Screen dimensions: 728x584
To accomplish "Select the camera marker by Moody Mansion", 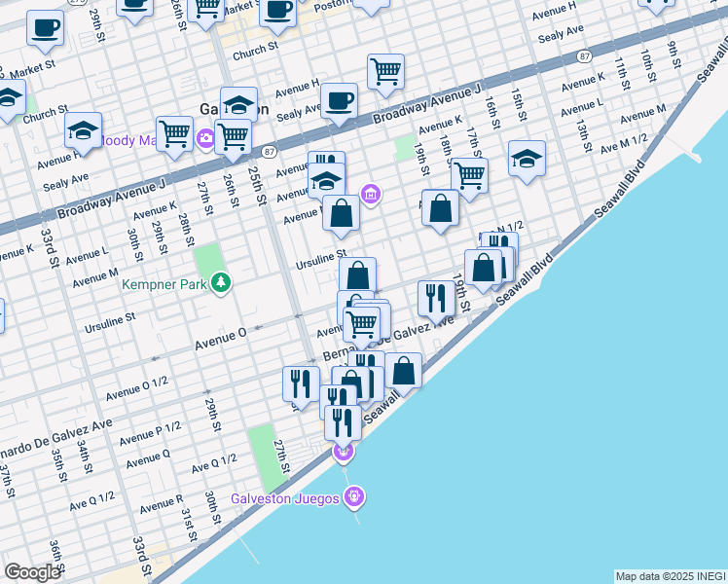I will [205, 138].
